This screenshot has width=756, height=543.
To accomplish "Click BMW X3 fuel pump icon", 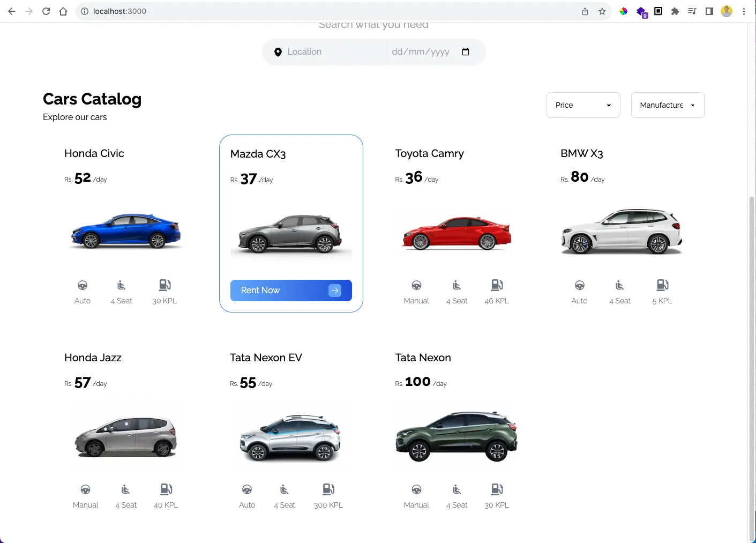I will (x=663, y=285).
